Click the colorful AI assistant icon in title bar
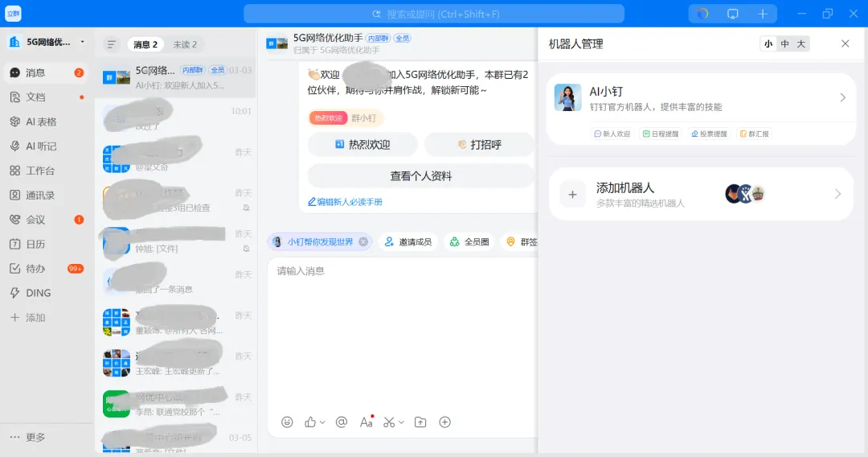Image resolution: width=868 pixels, height=457 pixels. tap(702, 14)
